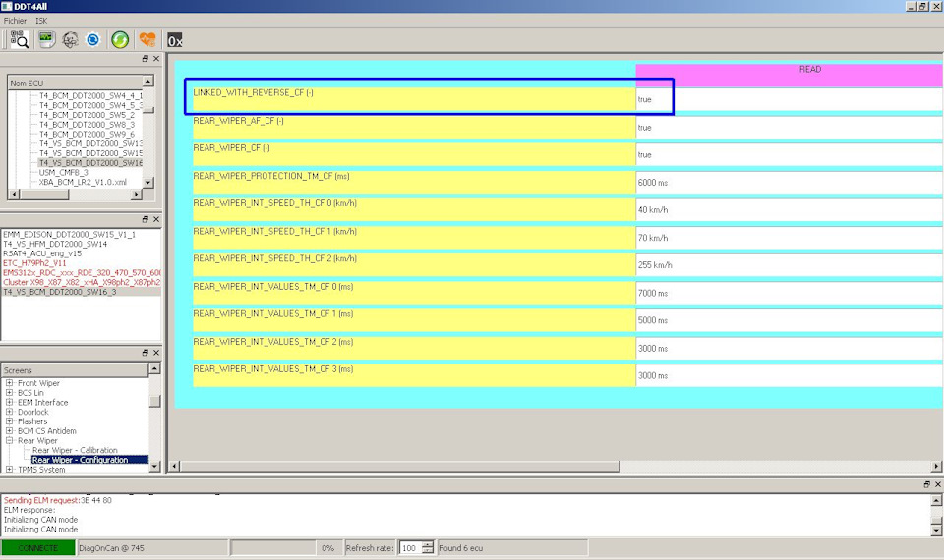944x560 pixels.
Task: Click the Screens column header
Action: 76,370
